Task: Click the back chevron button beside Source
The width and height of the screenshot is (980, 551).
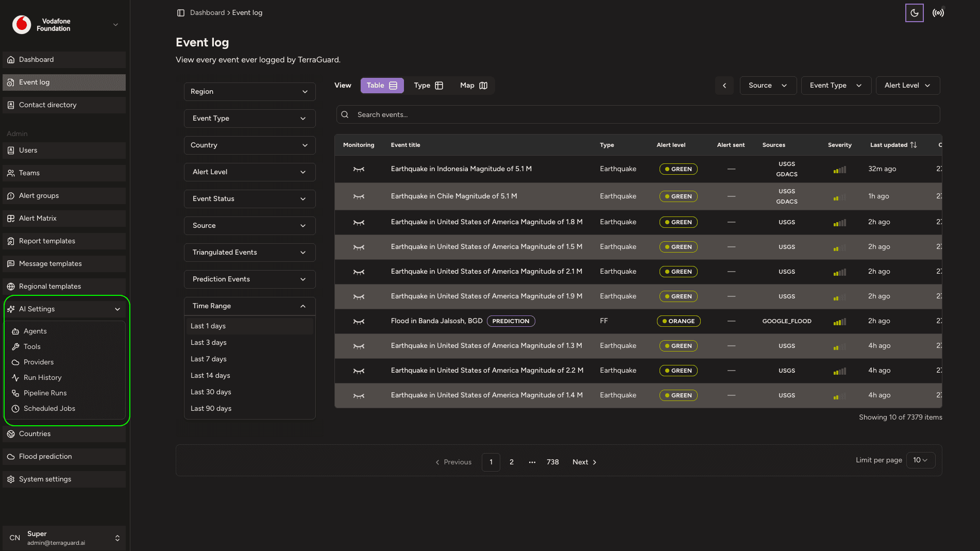Action: [x=724, y=86]
